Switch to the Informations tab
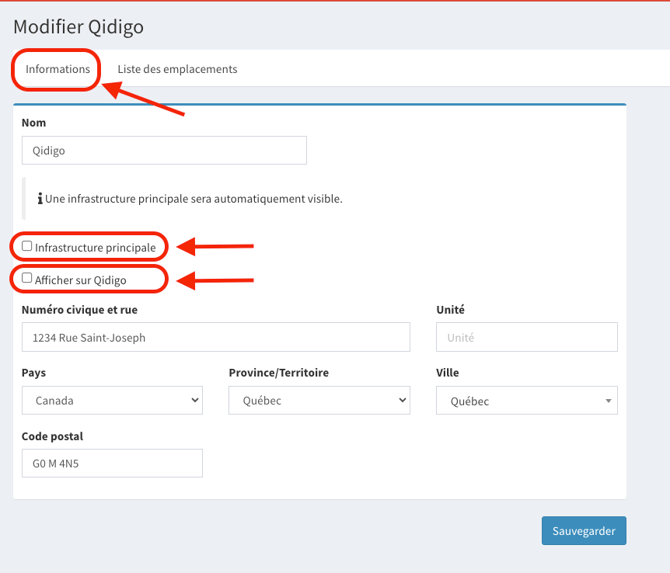The height and width of the screenshot is (573, 670). click(57, 69)
